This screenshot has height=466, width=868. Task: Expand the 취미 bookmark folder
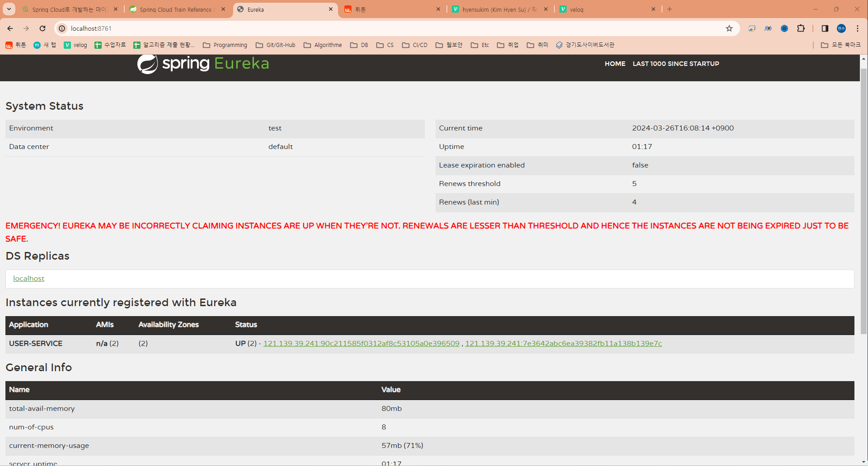537,45
